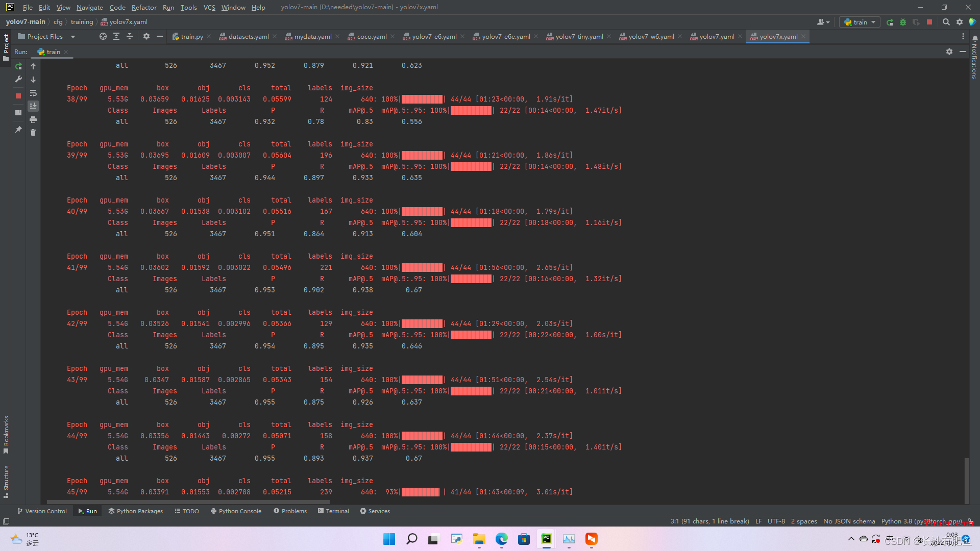The height and width of the screenshot is (551, 980).
Task: Click the scroll up arrow in run panel
Action: click(x=34, y=66)
